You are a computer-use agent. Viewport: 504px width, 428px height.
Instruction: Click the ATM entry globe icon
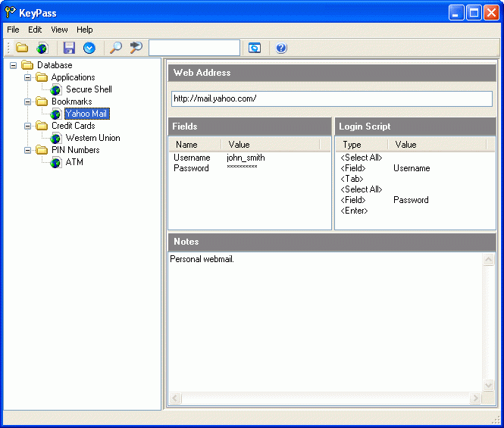tap(56, 162)
